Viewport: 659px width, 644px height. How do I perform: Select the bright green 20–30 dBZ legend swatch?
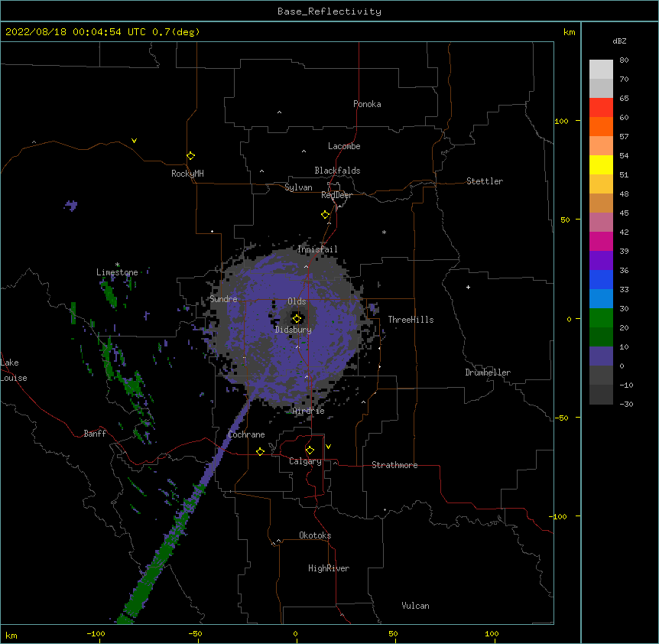coord(601,318)
